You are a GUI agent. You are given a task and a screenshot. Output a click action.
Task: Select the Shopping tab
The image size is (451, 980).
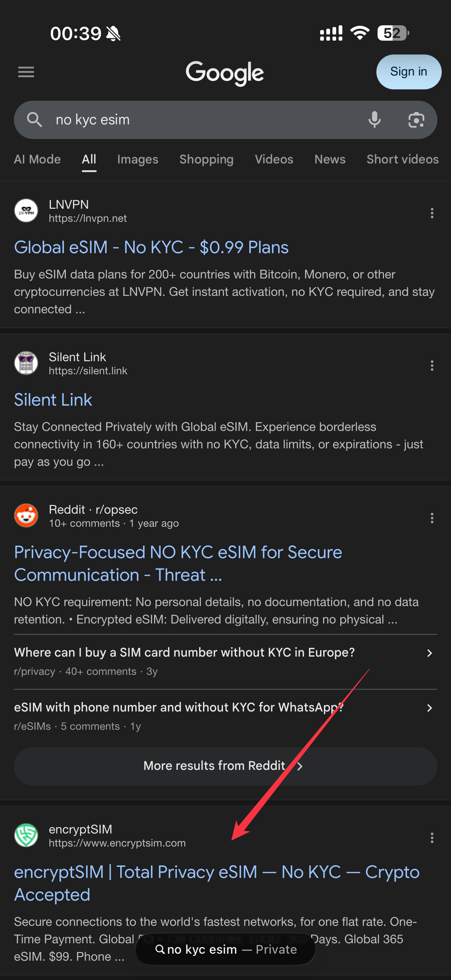click(206, 159)
